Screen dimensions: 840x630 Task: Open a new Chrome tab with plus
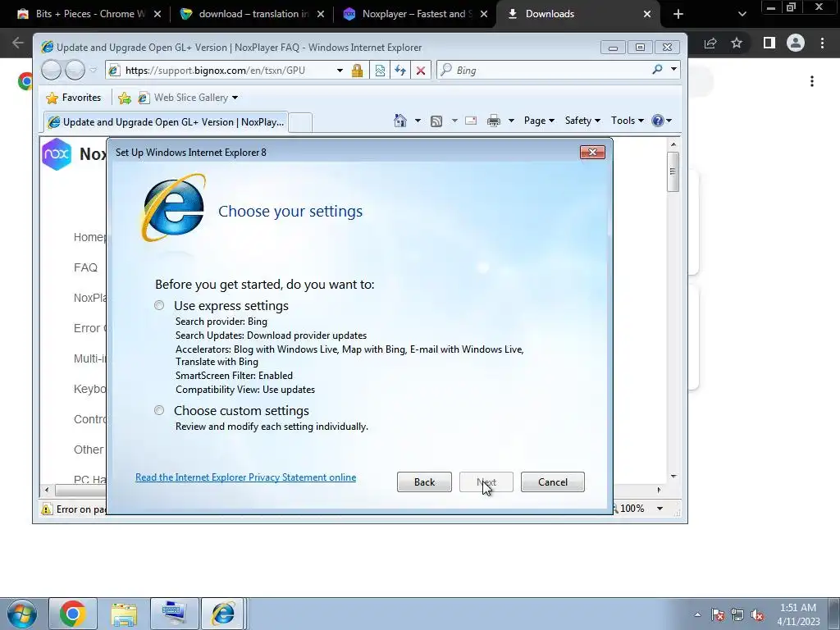click(678, 14)
